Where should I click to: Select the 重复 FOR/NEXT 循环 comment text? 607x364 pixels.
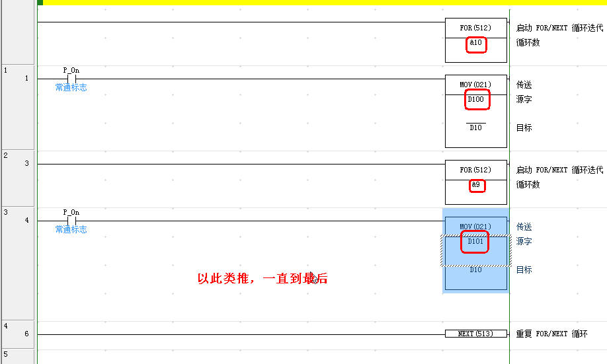(x=551, y=334)
